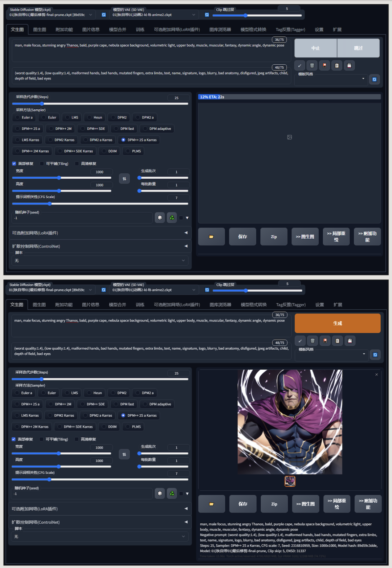392x568 pixels.
Task: Expand 可选附加网络(LoRA插件) section, upper screenshot
Action: click(100, 233)
